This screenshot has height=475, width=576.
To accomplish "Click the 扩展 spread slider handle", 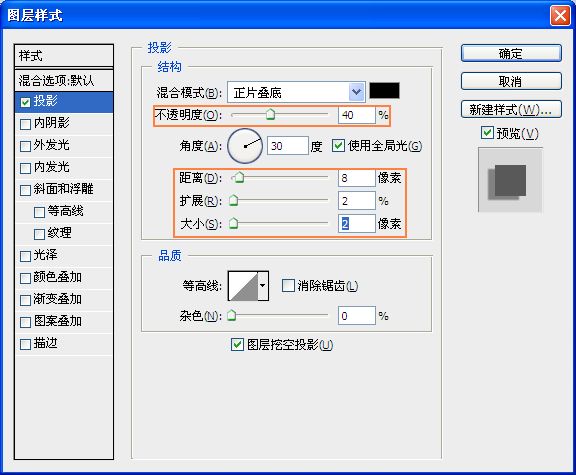I will [233, 200].
